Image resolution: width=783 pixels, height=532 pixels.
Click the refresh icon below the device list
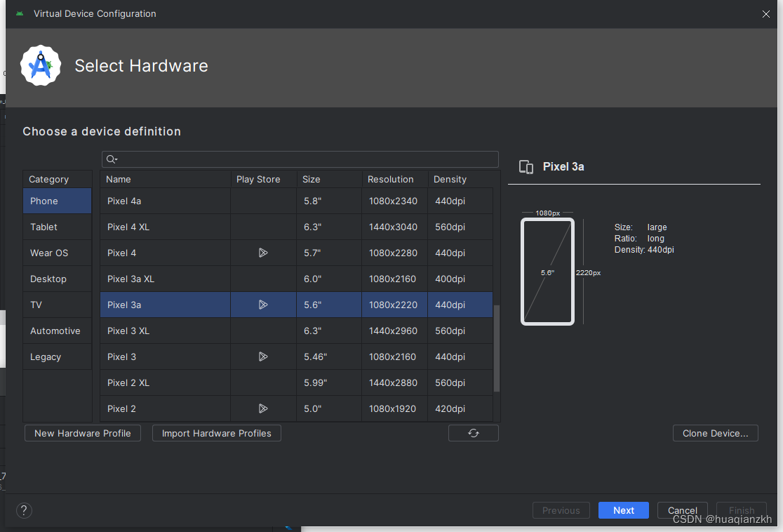click(x=473, y=433)
